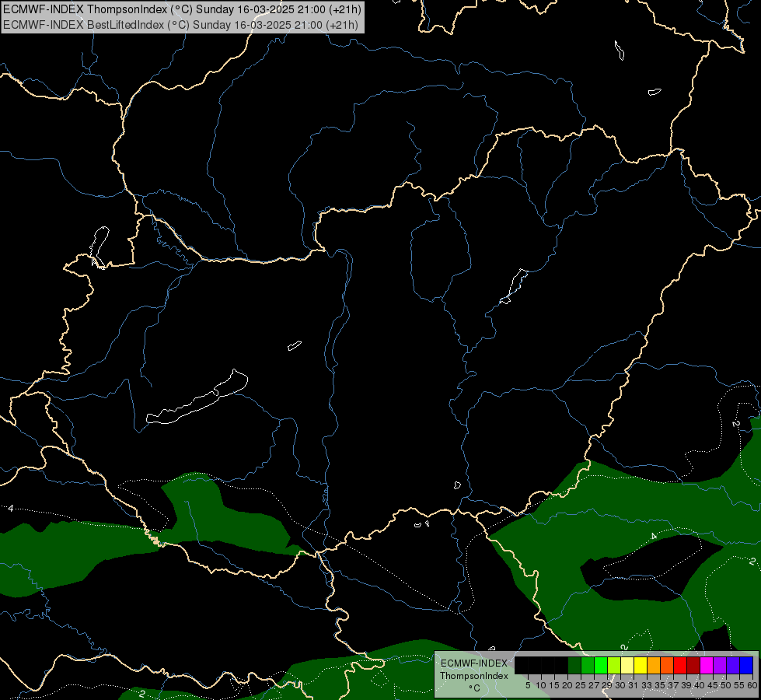Click the legend scale value 37

pyautogui.click(x=673, y=685)
